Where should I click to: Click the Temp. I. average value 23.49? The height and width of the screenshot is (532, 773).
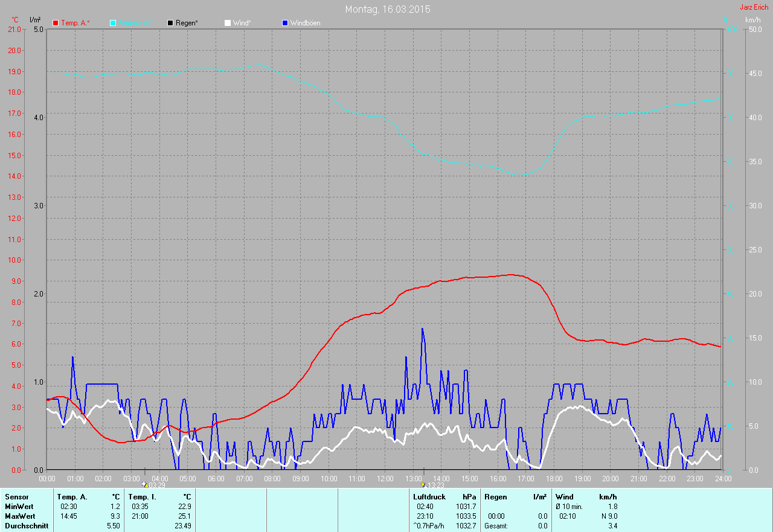[183, 526]
